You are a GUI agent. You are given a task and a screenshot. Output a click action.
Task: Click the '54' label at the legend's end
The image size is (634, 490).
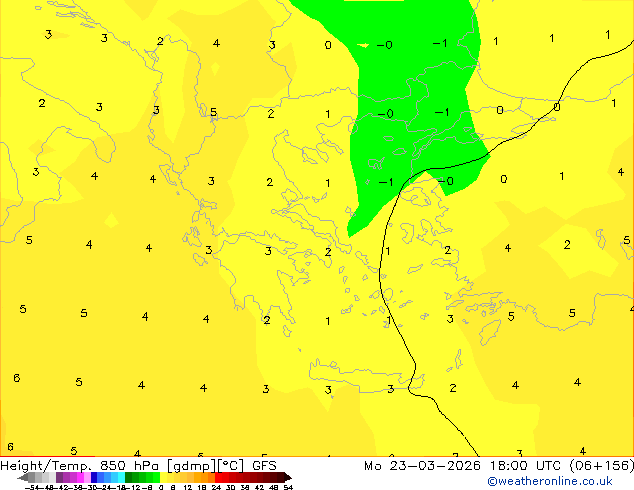click(288, 487)
